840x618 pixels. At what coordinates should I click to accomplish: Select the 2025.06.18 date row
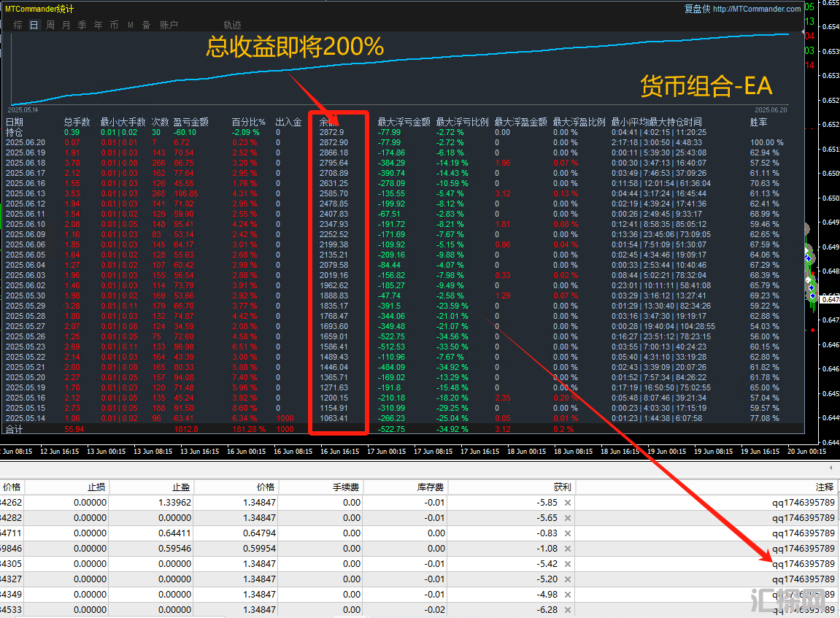click(26, 163)
